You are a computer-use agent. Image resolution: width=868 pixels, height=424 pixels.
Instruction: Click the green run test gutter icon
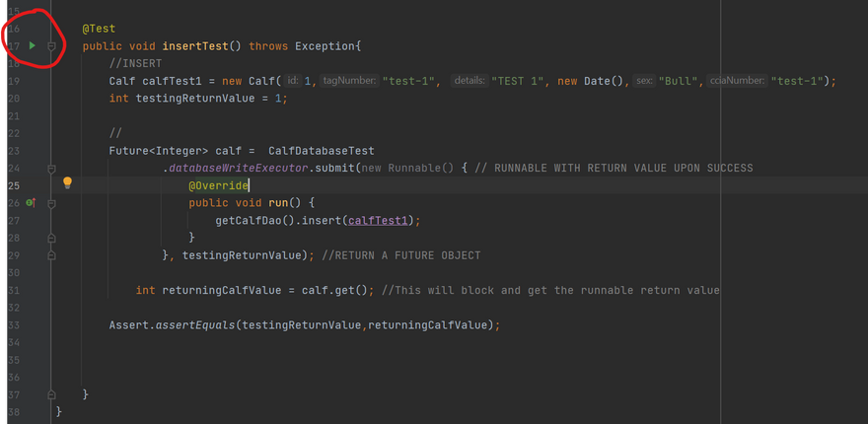(32, 46)
